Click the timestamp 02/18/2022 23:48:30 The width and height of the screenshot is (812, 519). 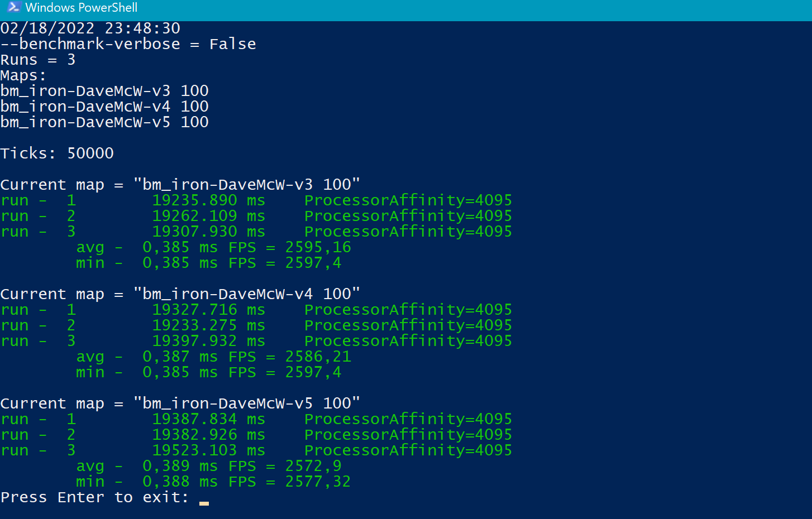pyautogui.click(x=90, y=28)
